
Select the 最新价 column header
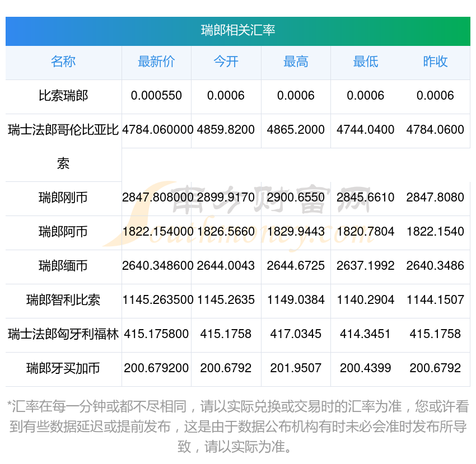[156, 62]
